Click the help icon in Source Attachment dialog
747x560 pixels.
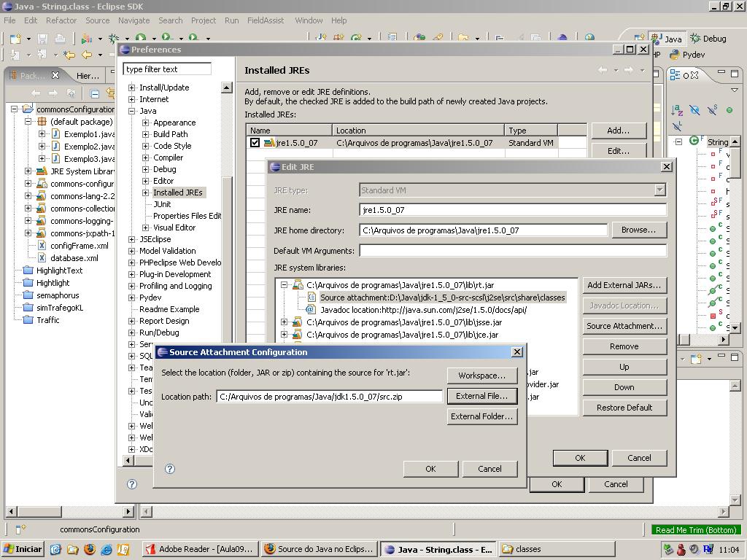pyautogui.click(x=169, y=469)
